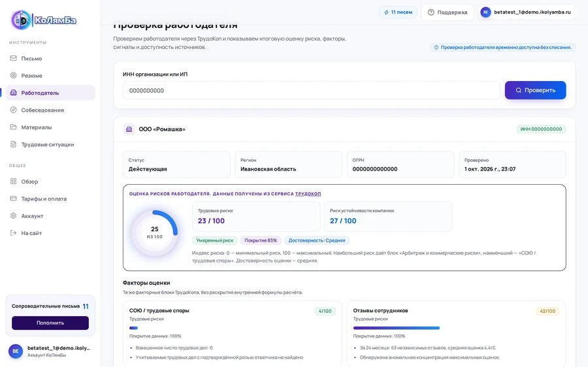Click the Проверено 1 окт. 2026 г., 23:07 cell

point(512,165)
